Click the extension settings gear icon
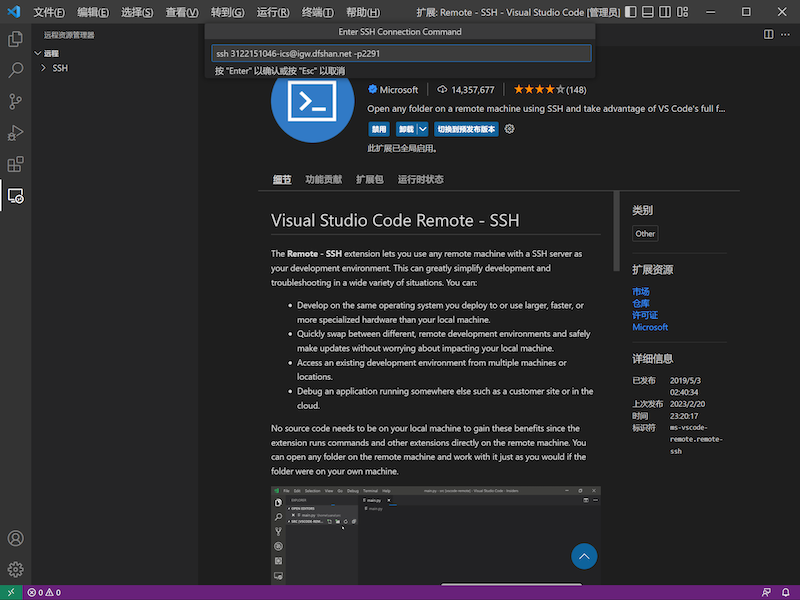Screen dimensions: 800x600 [x=509, y=129]
